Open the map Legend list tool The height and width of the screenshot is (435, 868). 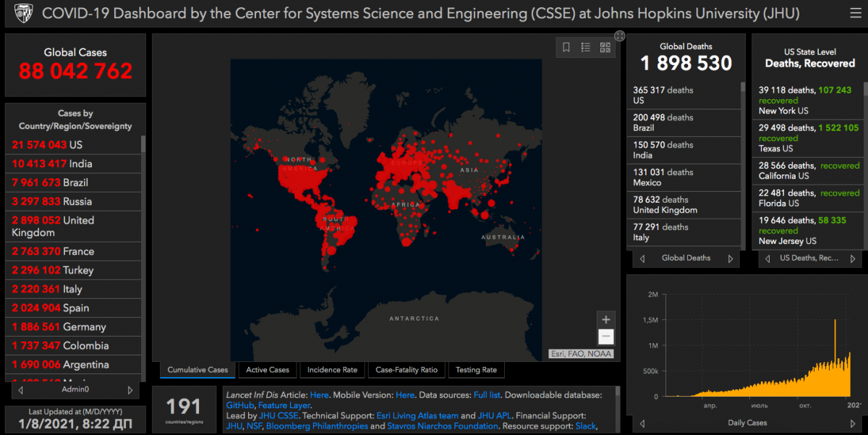[585, 48]
